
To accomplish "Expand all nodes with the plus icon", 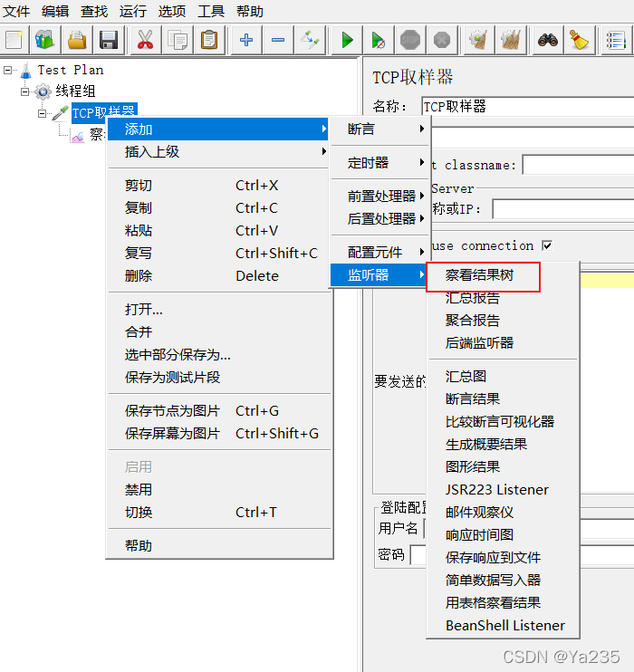I will [x=246, y=40].
